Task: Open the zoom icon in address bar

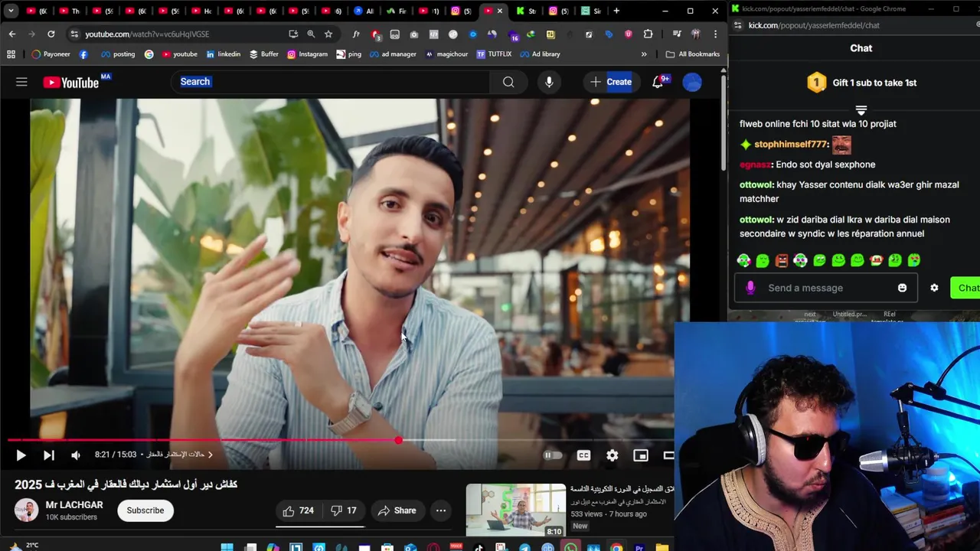Action: pos(311,34)
